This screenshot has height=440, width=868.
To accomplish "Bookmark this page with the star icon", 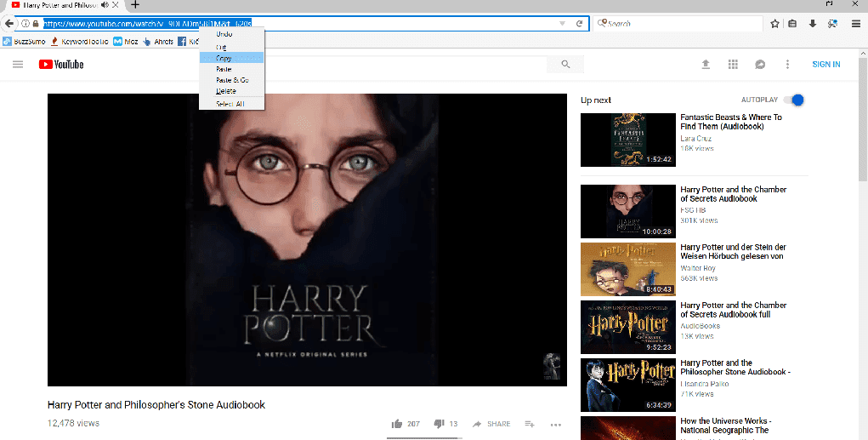I will click(x=775, y=24).
